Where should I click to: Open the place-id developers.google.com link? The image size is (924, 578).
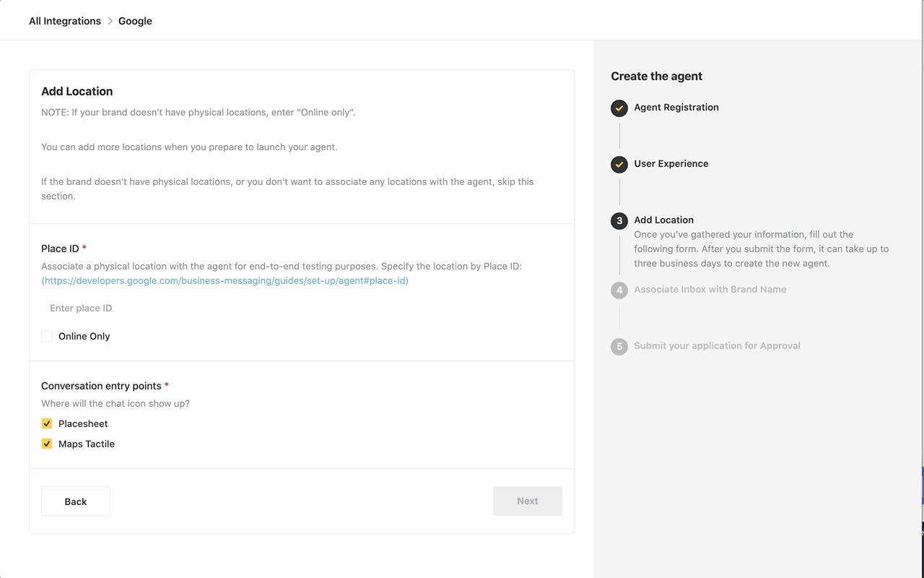pos(225,280)
